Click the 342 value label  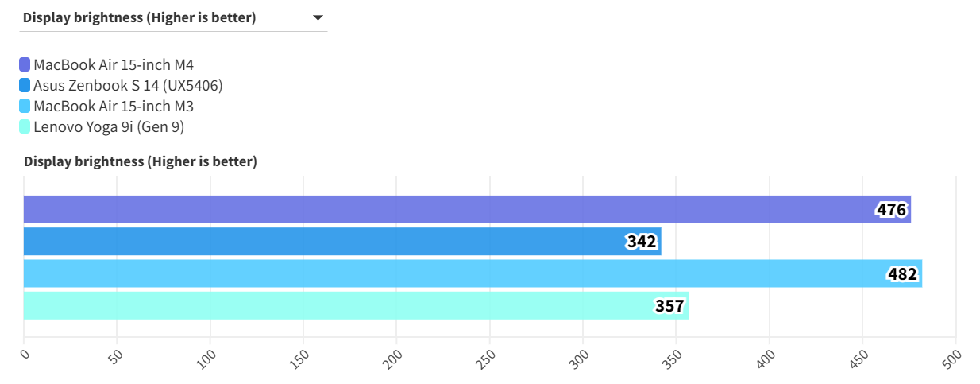point(642,242)
